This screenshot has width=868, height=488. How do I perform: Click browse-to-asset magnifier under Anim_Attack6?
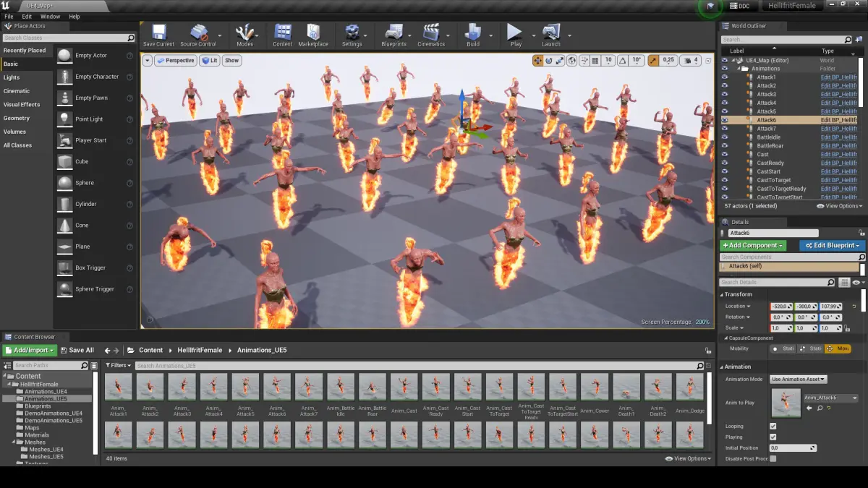click(820, 408)
